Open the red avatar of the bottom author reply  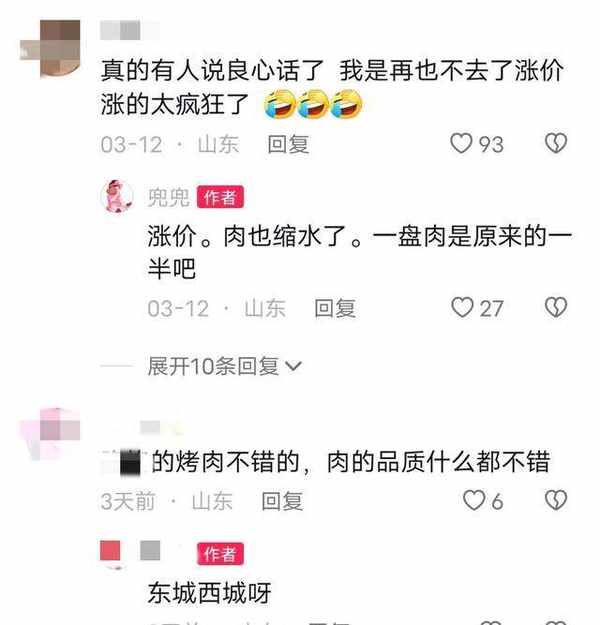pos(110,551)
